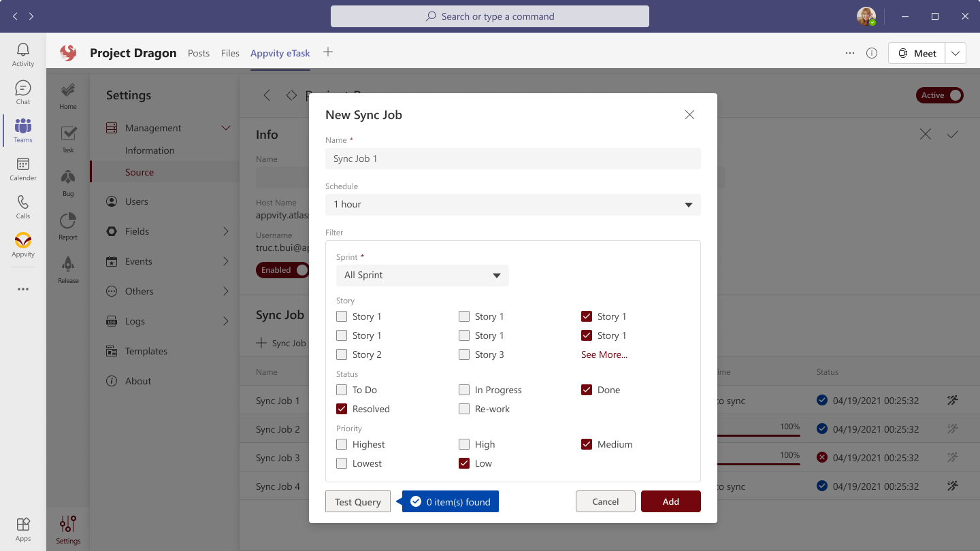This screenshot has height=551, width=980.
Task: Uncheck the Medium priority checkbox
Action: pyautogui.click(x=587, y=444)
